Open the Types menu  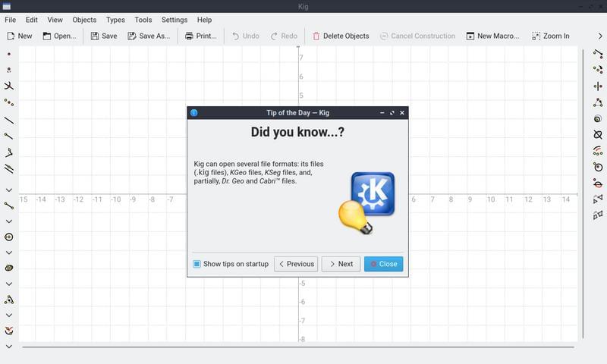(x=115, y=20)
